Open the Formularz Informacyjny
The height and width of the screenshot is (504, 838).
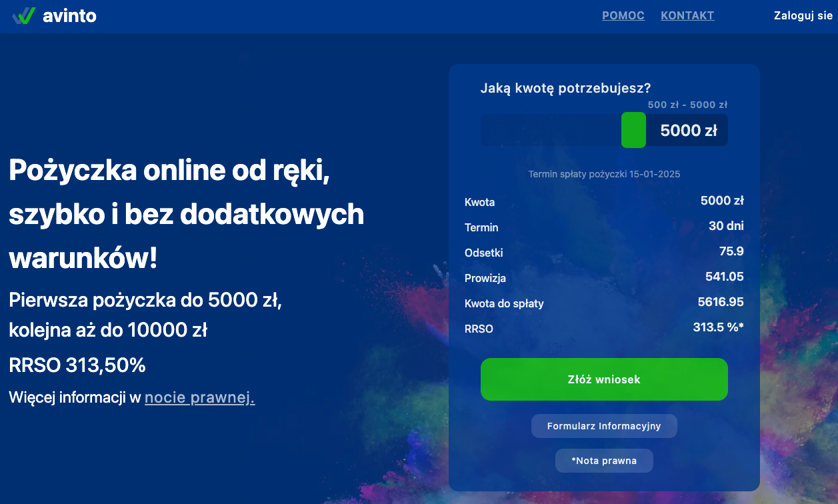[x=604, y=426]
